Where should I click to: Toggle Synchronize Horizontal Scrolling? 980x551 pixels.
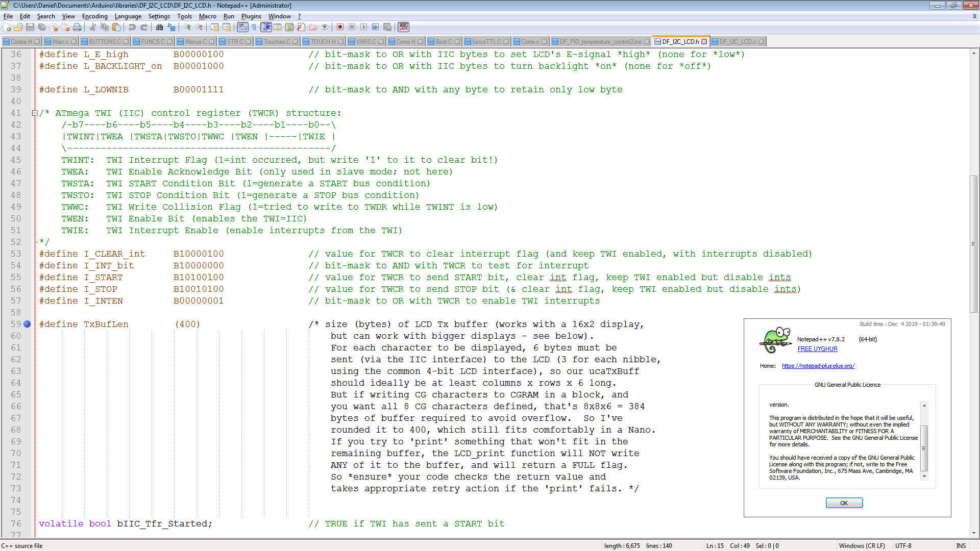pyautogui.click(x=227, y=27)
